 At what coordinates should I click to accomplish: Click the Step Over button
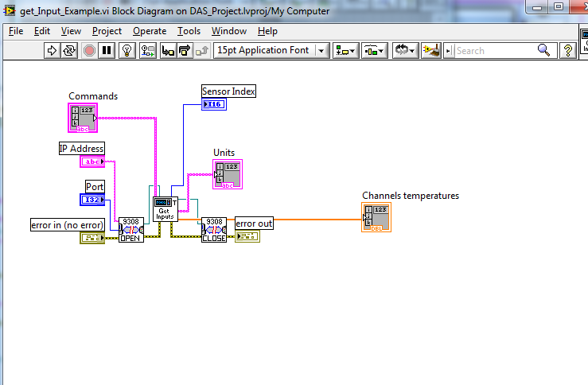click(x=185, y=50)
